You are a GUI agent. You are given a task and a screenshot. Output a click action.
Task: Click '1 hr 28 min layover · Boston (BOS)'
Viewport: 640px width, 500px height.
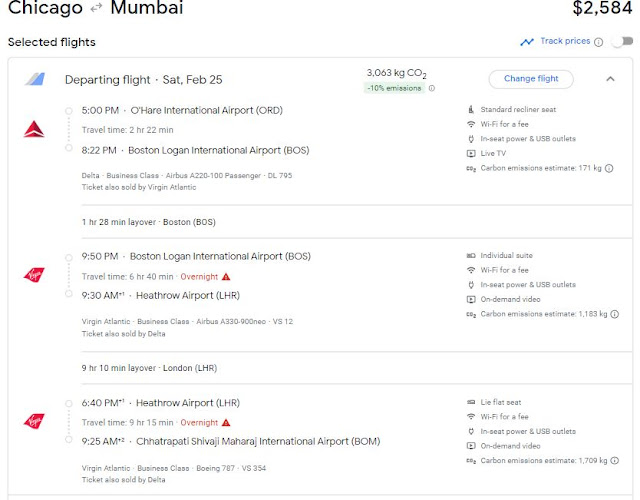pyautogui.click(x=149, y=222)
